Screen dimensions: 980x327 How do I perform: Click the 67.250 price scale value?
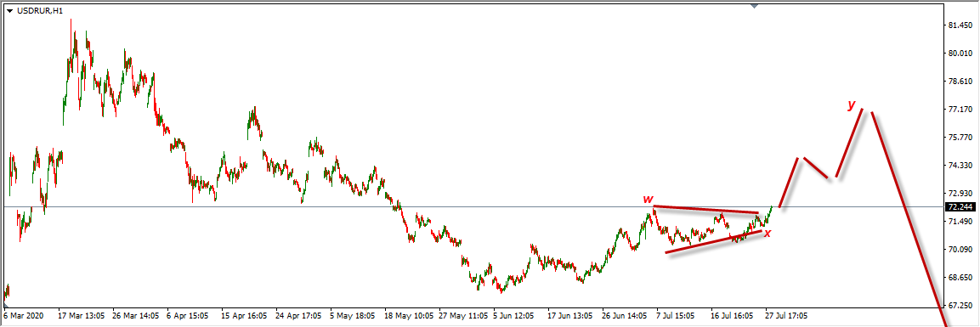click(x=960, y=305)
